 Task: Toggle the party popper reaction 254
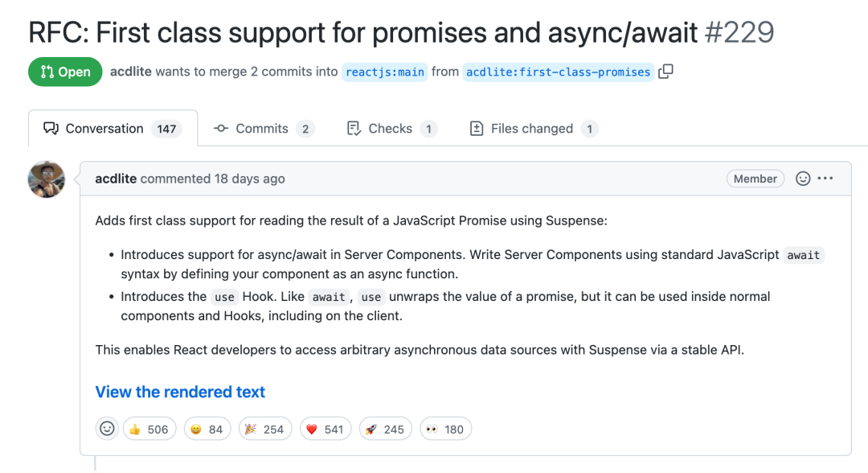tap(265, 430)
